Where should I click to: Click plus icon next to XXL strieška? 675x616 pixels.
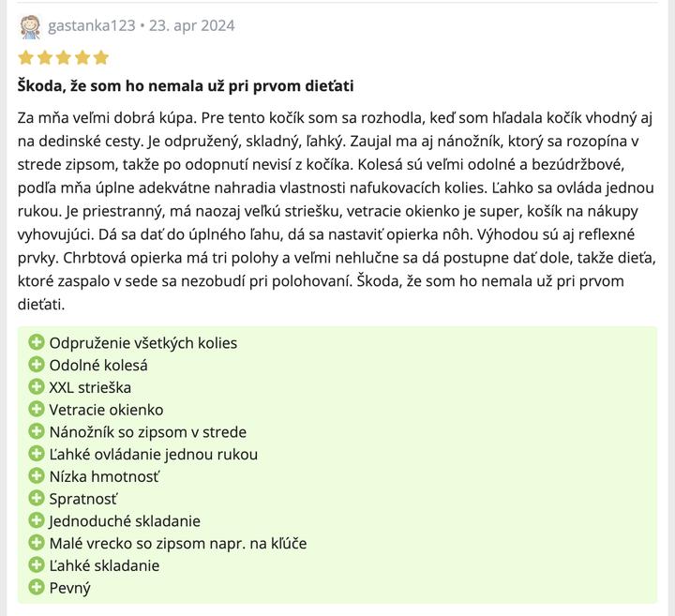(x=37, y=387)
